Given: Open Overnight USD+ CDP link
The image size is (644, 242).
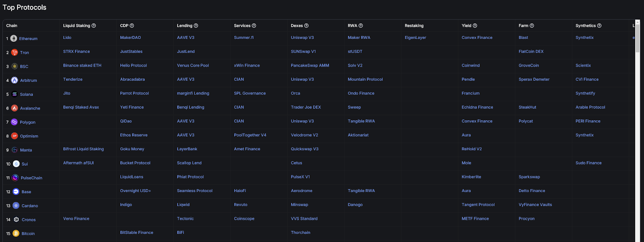Looking at the screenshot, I should (x=135, y=191).
